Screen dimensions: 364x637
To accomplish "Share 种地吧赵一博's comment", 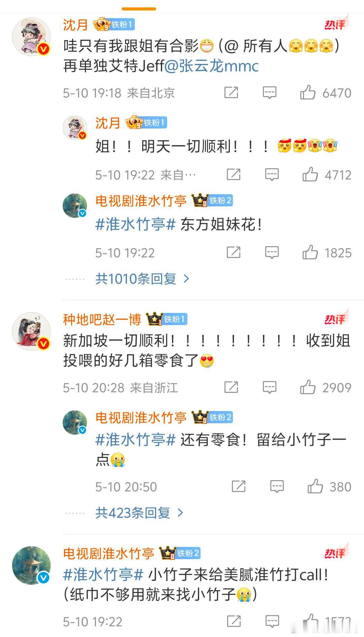I will pos(231,387).
